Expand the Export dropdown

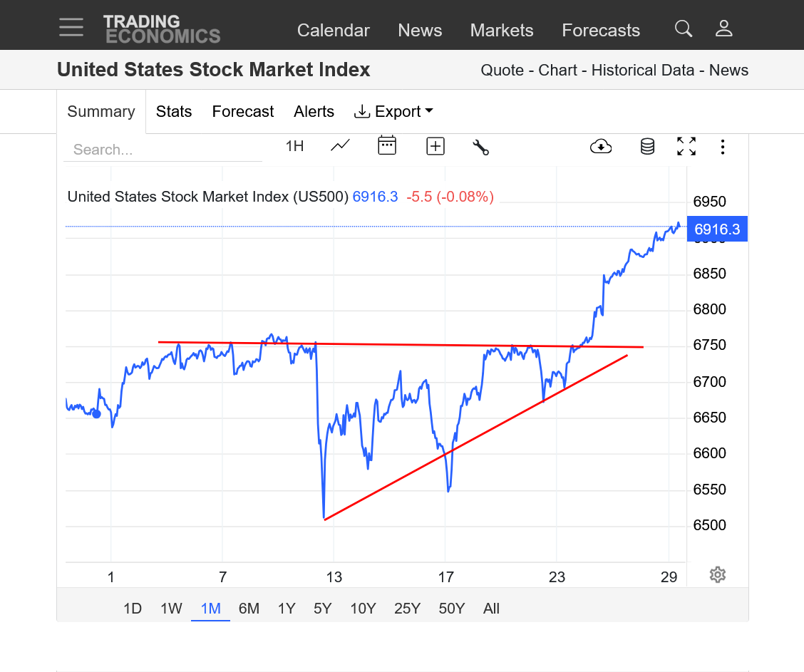394,112
